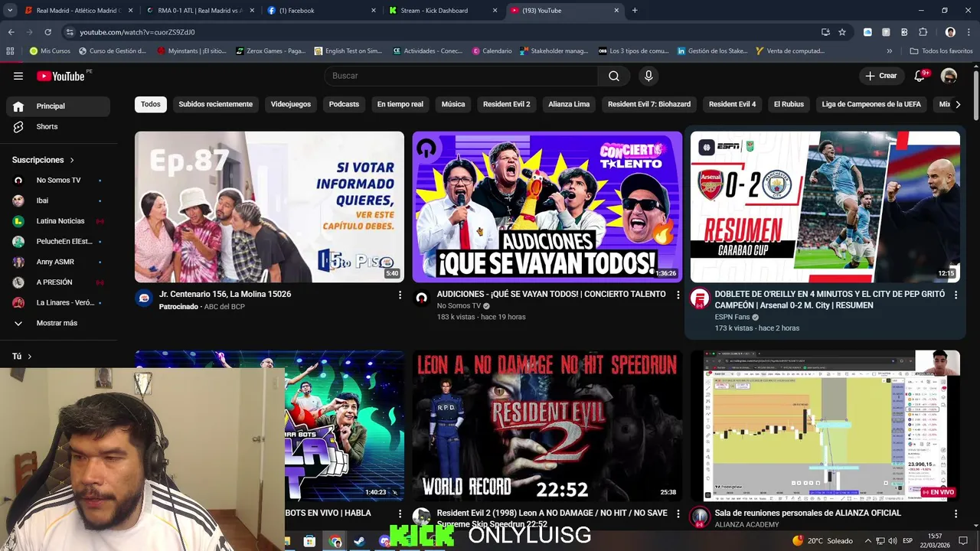Open the No Somos TV subscription
The image size is (980, 551).
pyautogui.click(x=58, y=180)
